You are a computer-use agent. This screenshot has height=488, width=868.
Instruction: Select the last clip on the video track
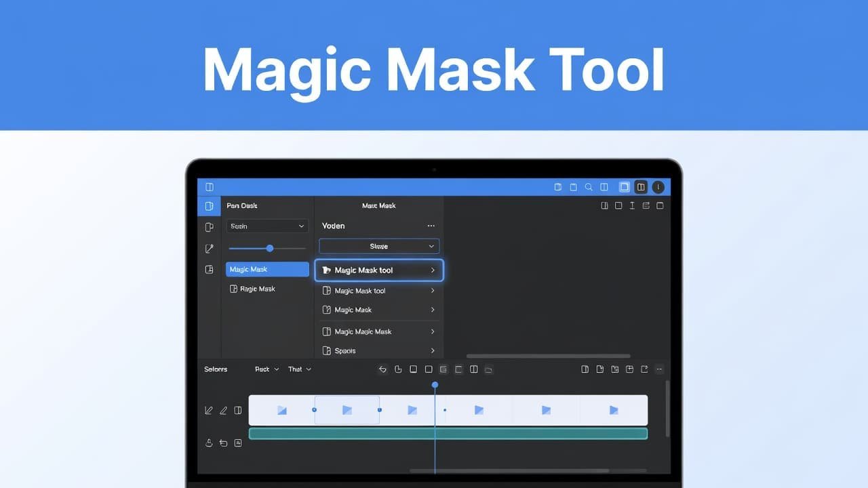[x=614, y=410]
